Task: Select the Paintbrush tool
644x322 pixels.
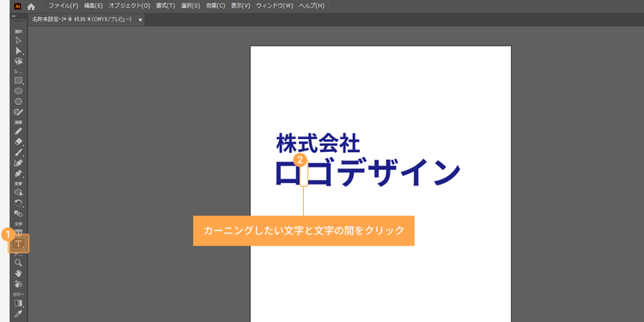Action: (18, 152)
